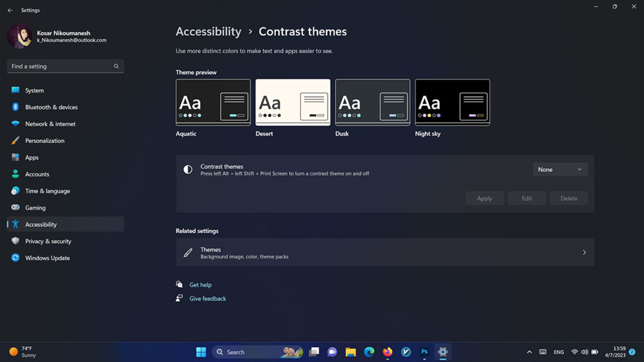This screenshot has width=644, height=362.
Task: Open Accessibility from the sidebar
Action: pos(41,224)
